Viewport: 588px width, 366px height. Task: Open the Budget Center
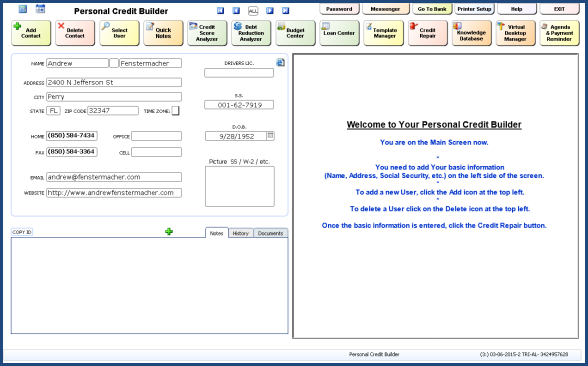click(x=295, y=33)
